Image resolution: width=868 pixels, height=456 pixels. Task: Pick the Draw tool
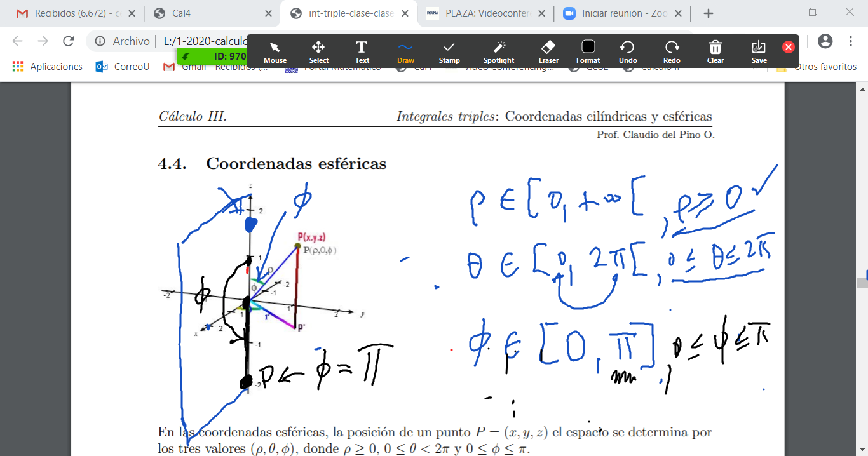pos(405,51)
